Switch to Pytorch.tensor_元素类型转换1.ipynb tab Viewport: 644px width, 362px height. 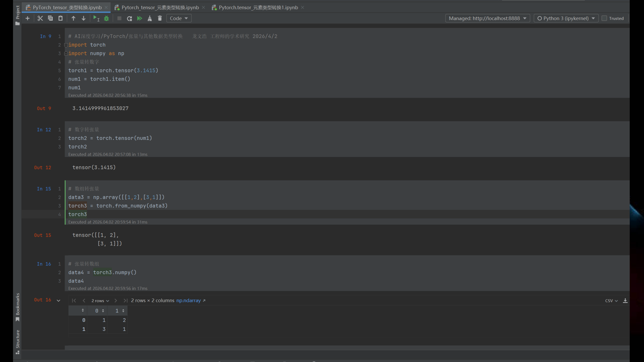(258, 7)
